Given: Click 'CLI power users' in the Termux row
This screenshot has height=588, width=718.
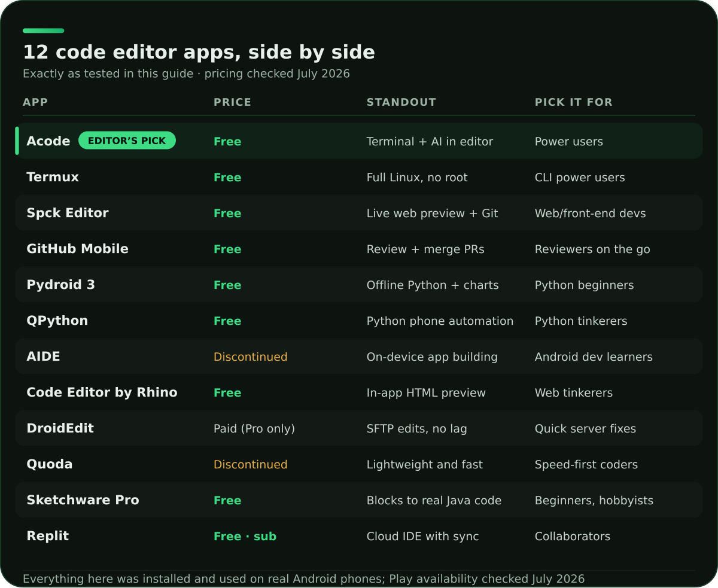Looking at the screenshot, I should (x=580, y=178).
